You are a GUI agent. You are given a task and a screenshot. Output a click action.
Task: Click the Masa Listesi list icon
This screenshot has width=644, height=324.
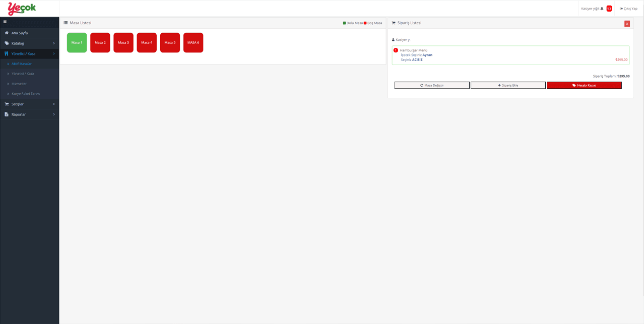click(x=66, y=23)
